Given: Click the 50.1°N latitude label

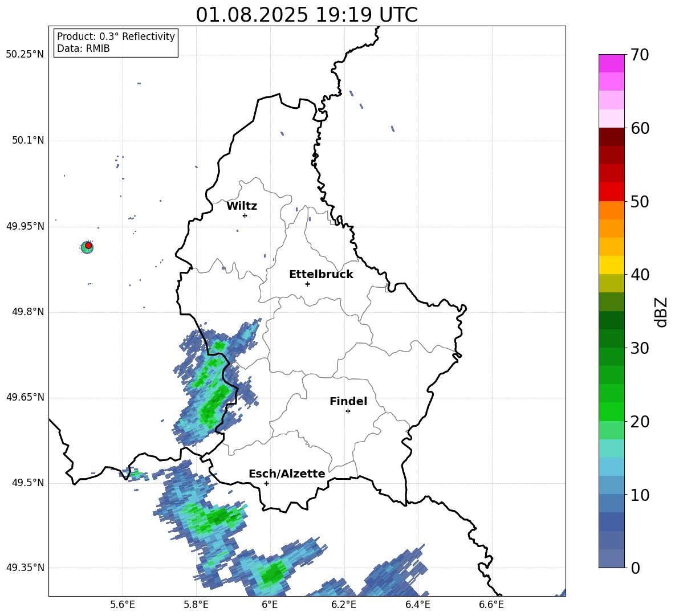Looking at the screenshot, I should (x=27, y=141).
